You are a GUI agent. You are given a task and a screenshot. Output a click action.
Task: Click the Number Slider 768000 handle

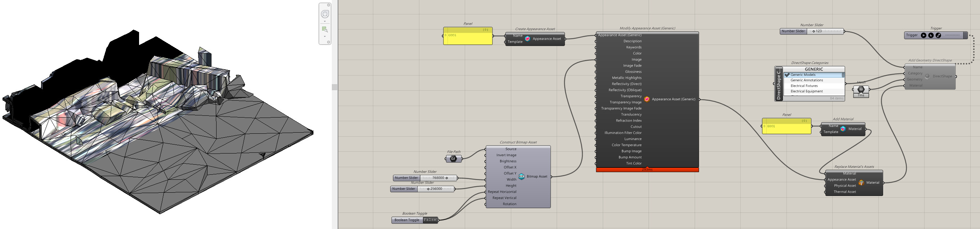(447, 178)
